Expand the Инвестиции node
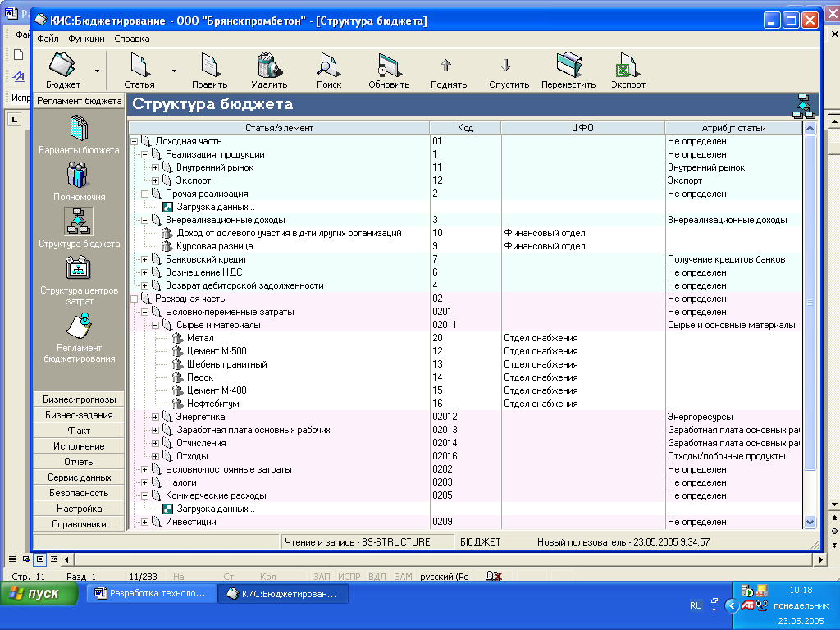The width and height of the screenshot is (840, 630). click(x=144, y=522)
